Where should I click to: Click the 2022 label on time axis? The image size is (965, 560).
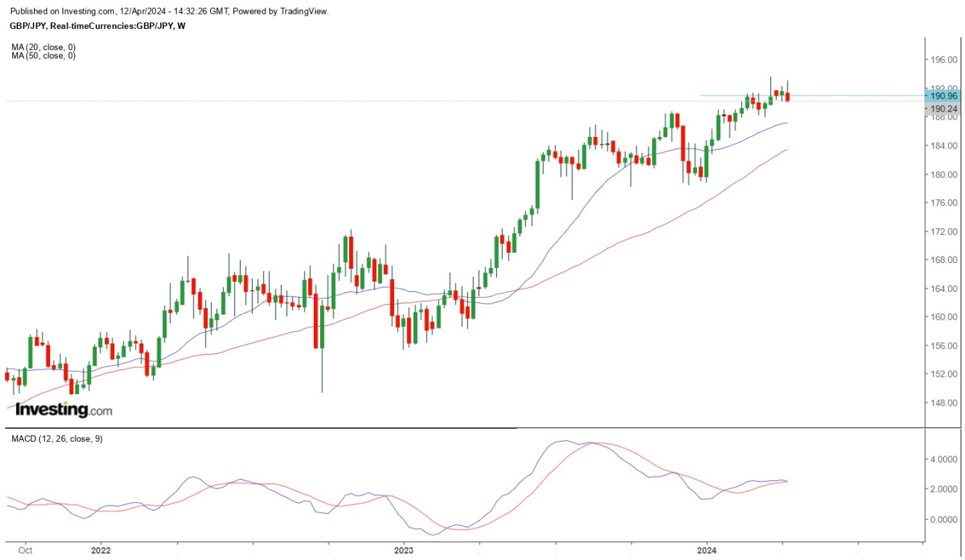(101, 551)
